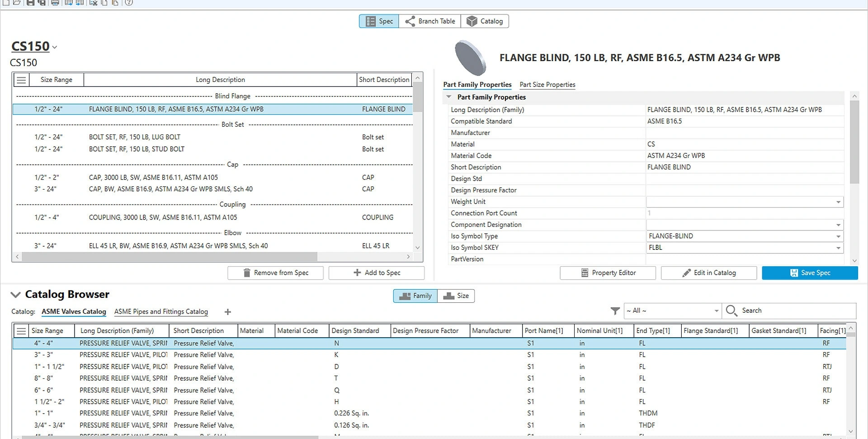Click the Cut scissors toolbar icon

pyautogui.click(x=94, y=3)
